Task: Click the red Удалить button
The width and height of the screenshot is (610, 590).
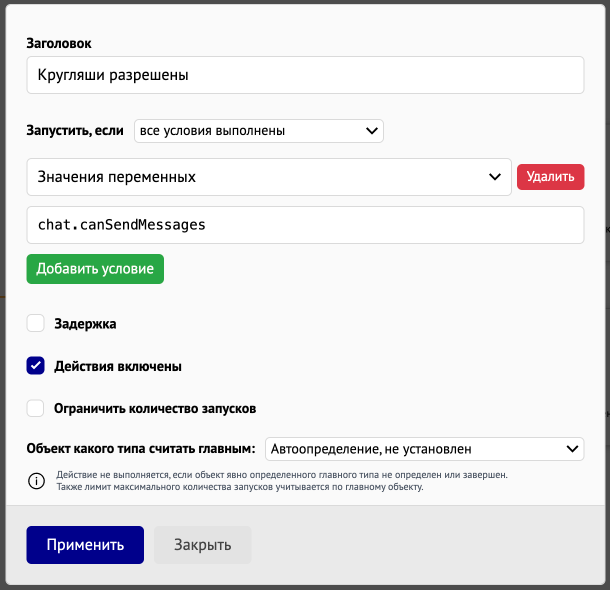Action: [x=550, y=177]
